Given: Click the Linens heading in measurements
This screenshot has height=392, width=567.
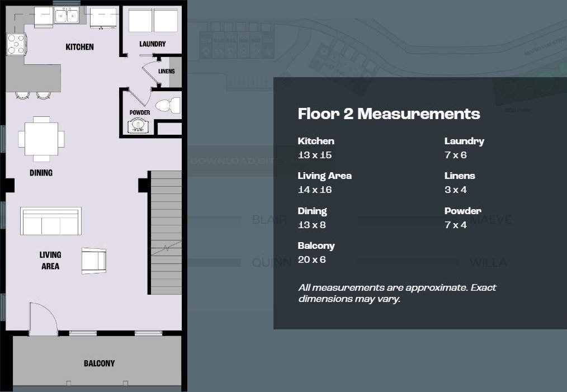Looking at the screenshot, I should click(460, 176).
